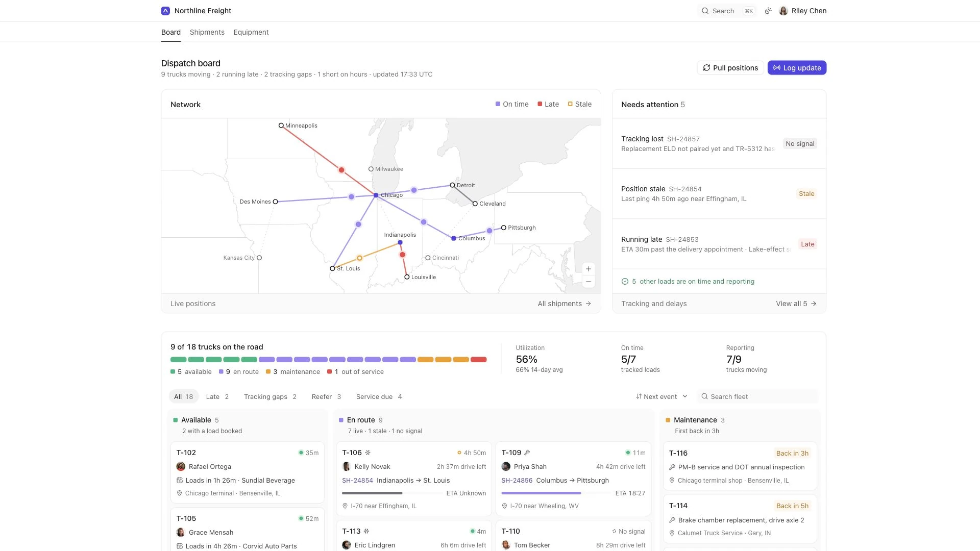Toggle the Late legend filter
The height and width of the screenshot is (551, 980).
pos(548,104)
